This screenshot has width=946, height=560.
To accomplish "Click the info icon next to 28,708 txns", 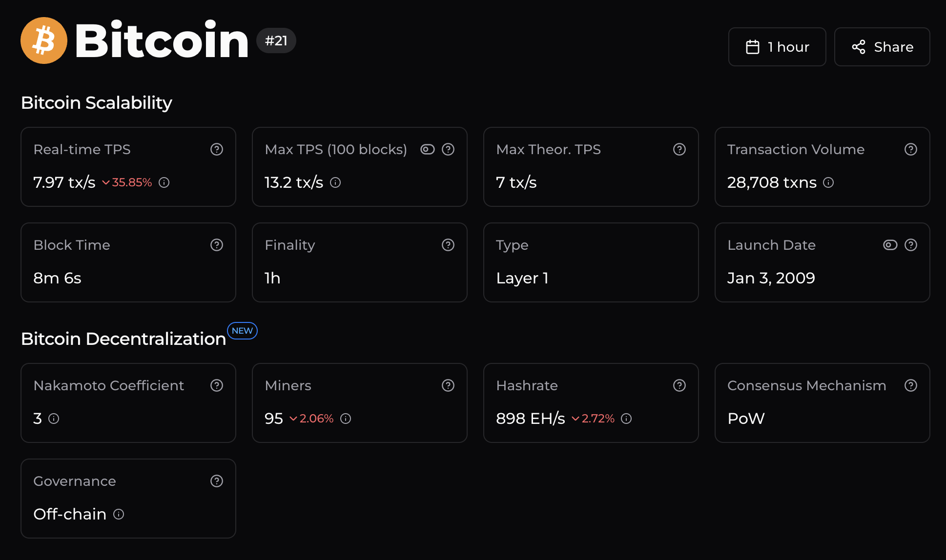I will tap(828, 183).
